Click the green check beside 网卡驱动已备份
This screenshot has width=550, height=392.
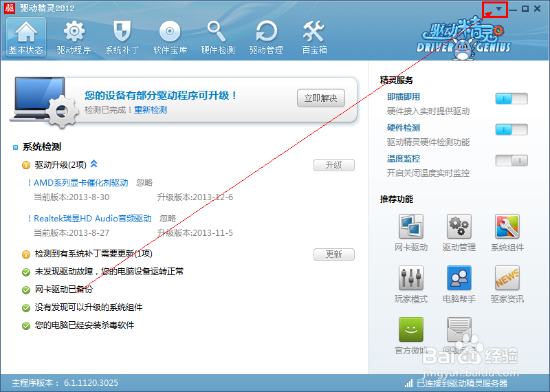pos(26,290)
